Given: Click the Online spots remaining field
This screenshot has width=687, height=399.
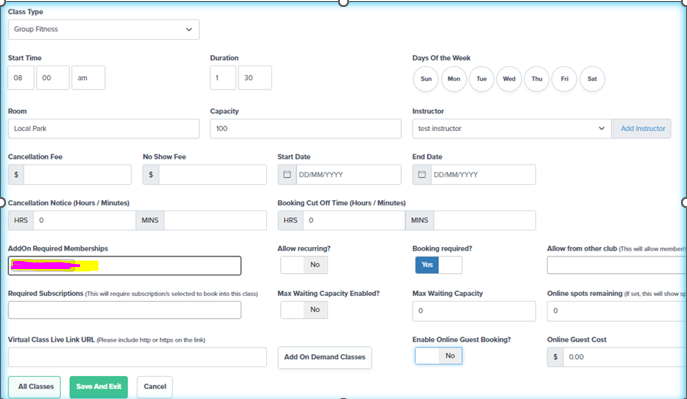Looking at the screenshot, I should coord(616,311).
